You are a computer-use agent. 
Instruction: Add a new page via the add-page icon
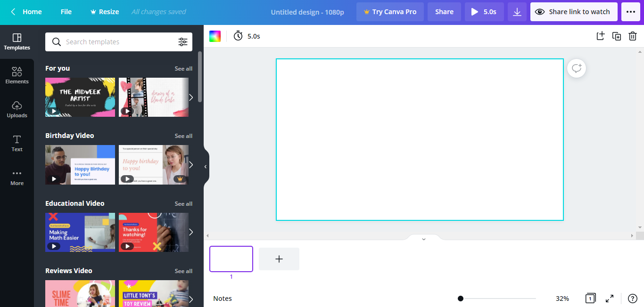(600, 36)
